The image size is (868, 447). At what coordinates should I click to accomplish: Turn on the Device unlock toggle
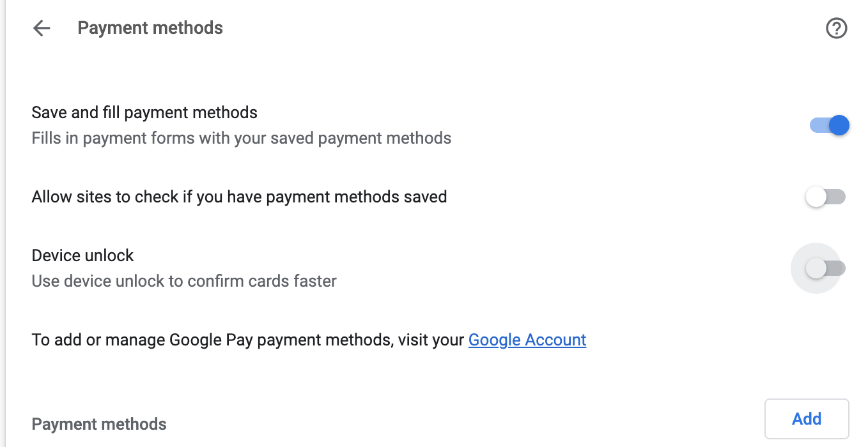click(x=825, y=269)
